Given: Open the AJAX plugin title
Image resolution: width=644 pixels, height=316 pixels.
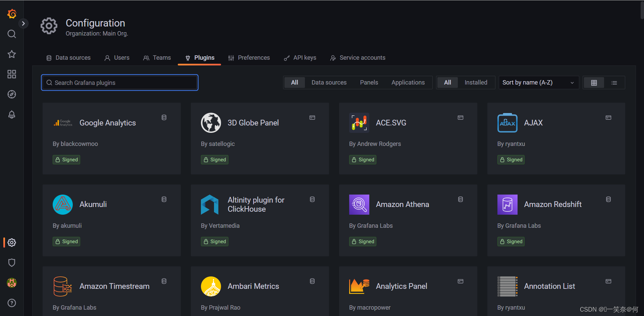Looking at the screenshot, I should (533, 123).
